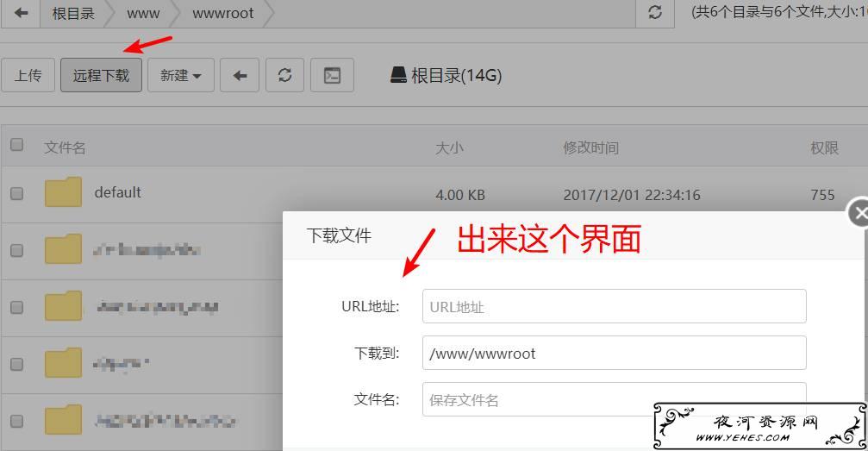Click the 上传 upload button
The image size is (868, 451).
28,75
